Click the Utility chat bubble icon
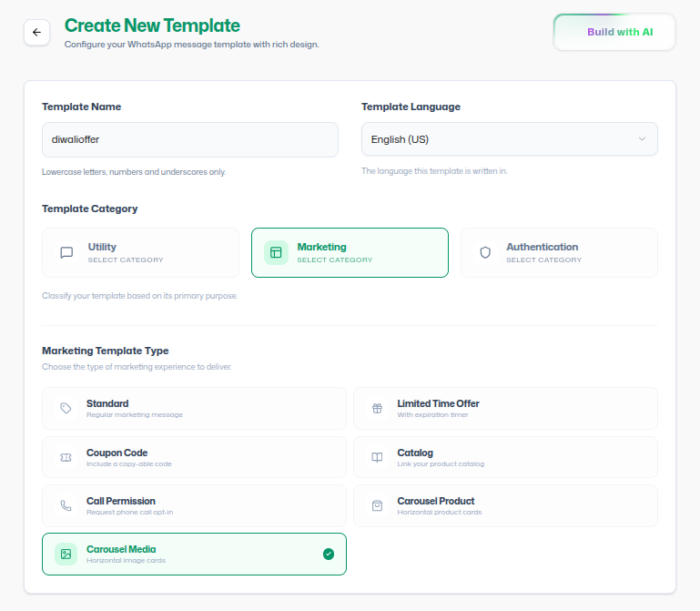This screenshot has height=611, width=700. pos(66,253)
